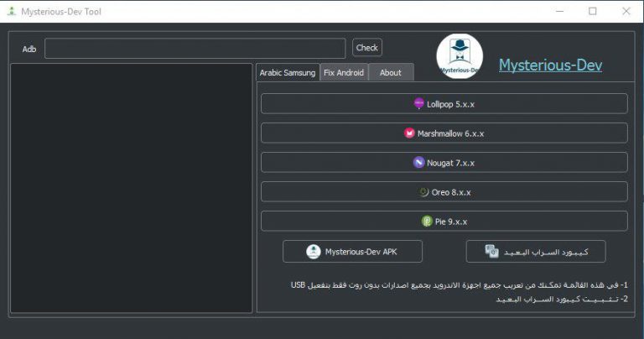Click the keyboard button's icon
This screenshot has width=644, height=339.
coord(491,251)
